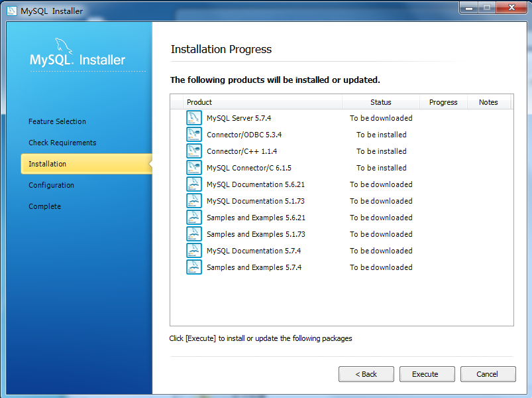532x398 pixels.
Task: Click Samples 5.6.21's 'To be downloaded' status
Action: pyautogui.click(x=381, y=218)
